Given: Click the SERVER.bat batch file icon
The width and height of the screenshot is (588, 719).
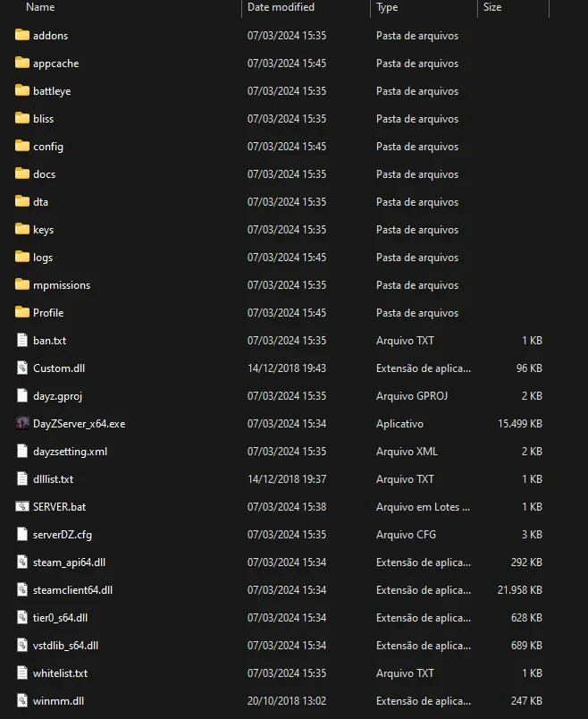Looking at the screenshot, I should click(22, 506).
